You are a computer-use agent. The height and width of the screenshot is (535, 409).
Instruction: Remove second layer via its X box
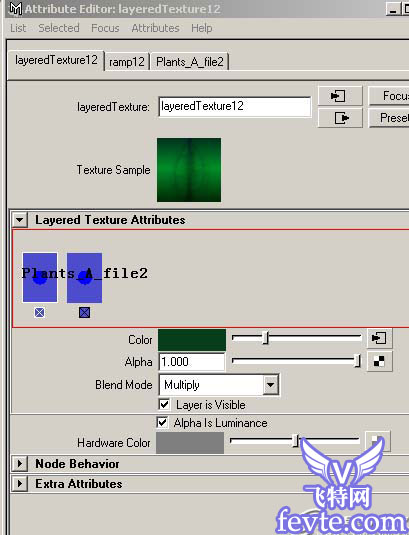coord(85,312)
